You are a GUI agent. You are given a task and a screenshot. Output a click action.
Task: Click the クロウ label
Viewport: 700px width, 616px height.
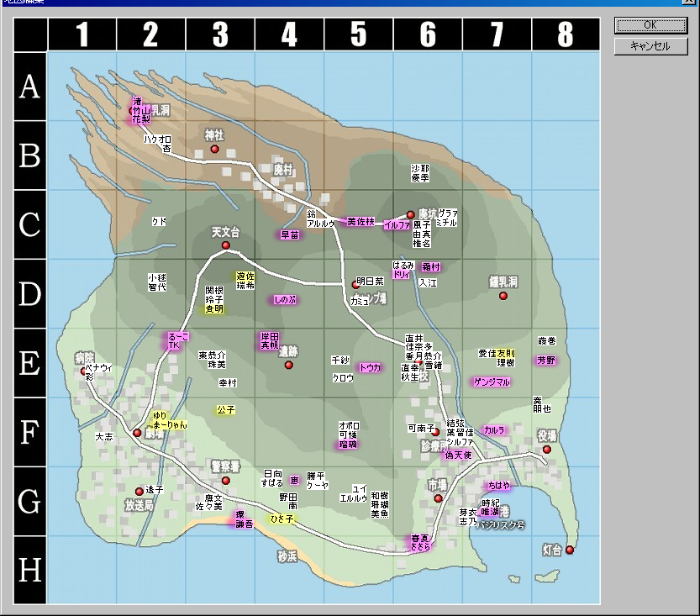click(343, 378)
